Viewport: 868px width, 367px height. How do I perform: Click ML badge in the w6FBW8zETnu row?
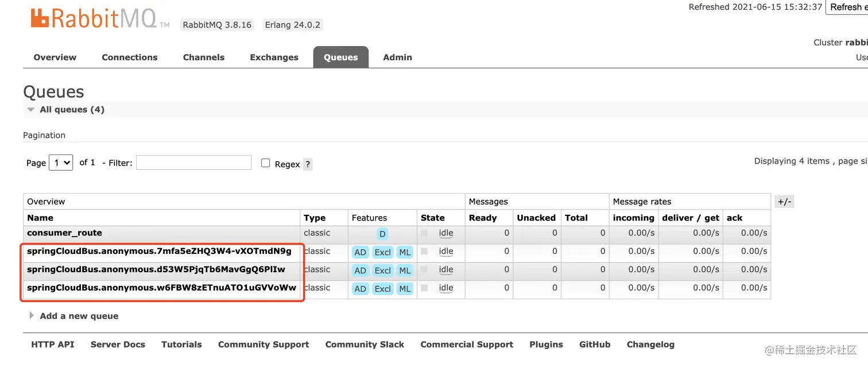click(x=405, y=289)
